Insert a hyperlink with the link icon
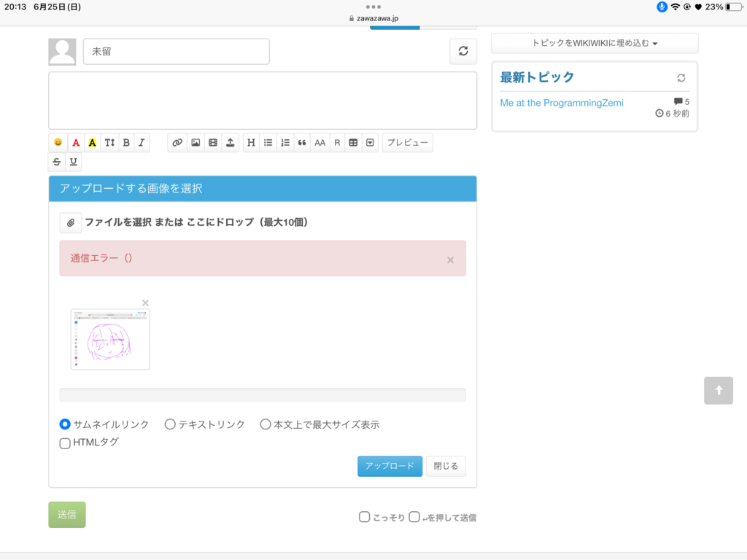 tap(177, 142)
